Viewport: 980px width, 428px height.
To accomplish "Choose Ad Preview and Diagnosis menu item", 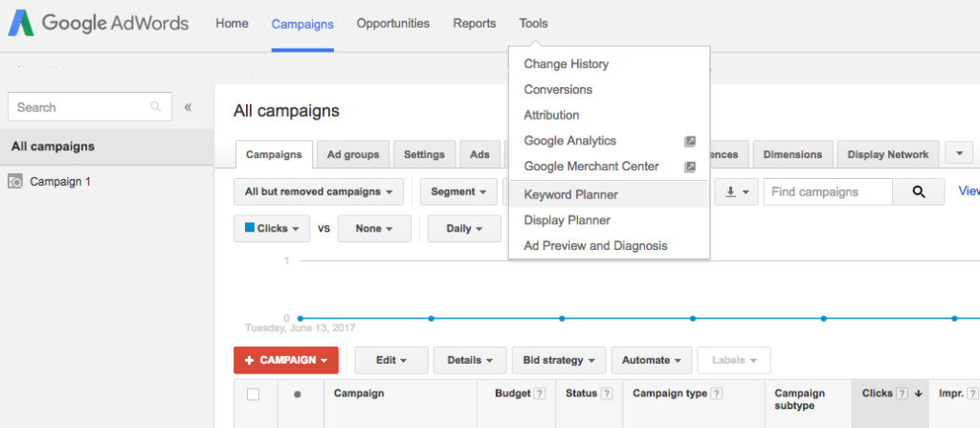I will [610, 246].
